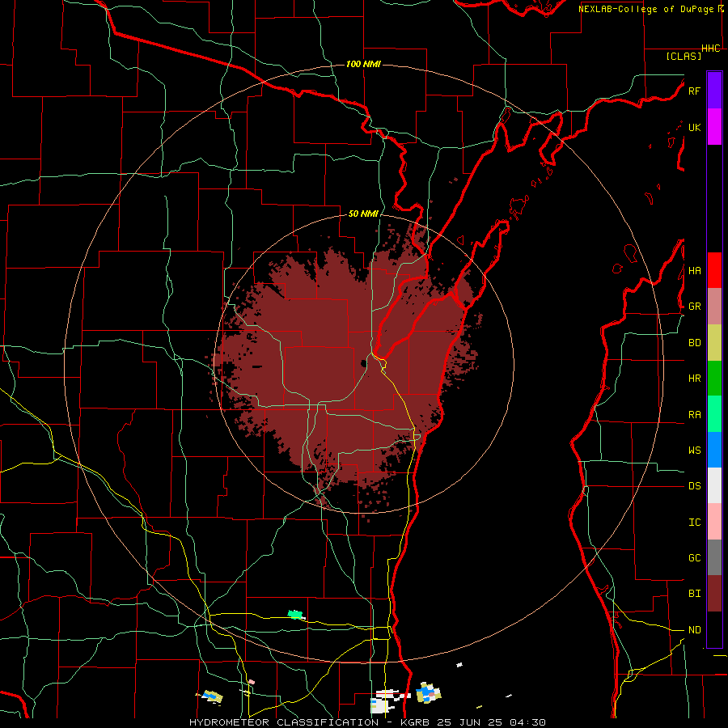
Task: Click the light pink IC legend swatch
Action: [714, 522]
